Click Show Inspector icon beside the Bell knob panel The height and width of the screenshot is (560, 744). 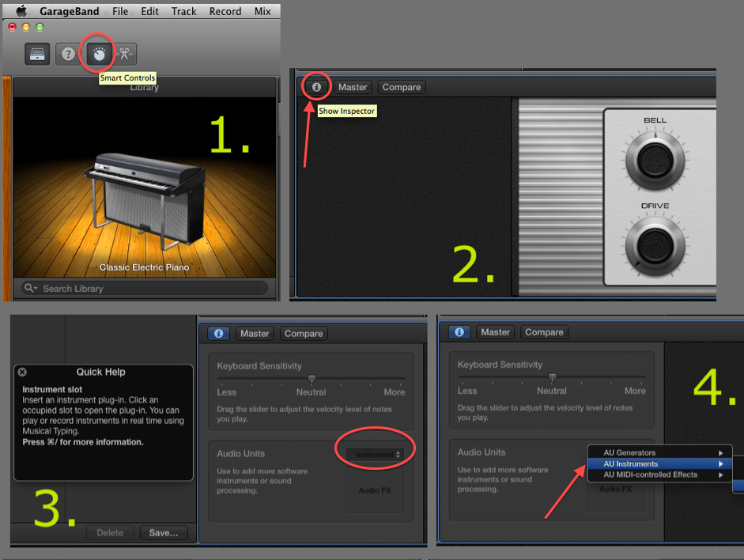[316, 87]
